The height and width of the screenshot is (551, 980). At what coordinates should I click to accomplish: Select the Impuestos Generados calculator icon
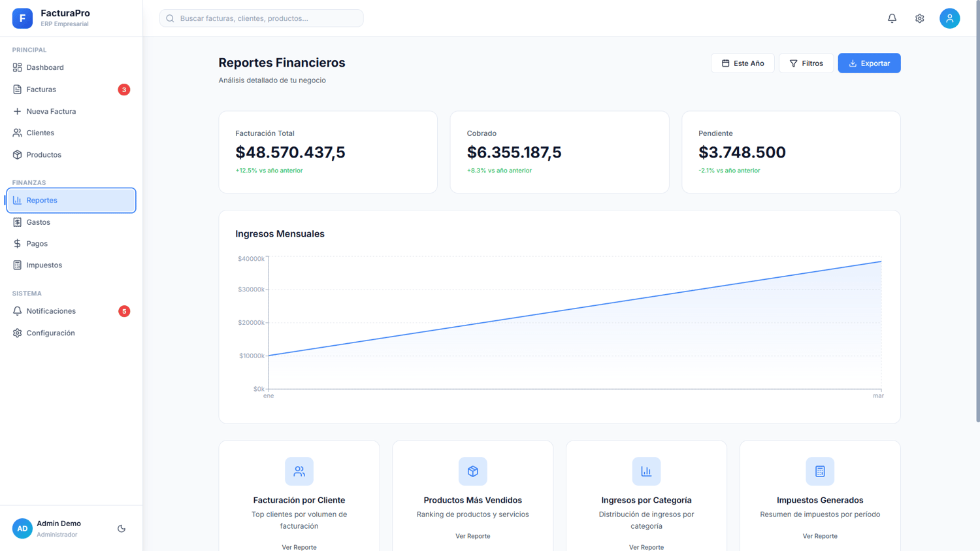click(820, 471)
